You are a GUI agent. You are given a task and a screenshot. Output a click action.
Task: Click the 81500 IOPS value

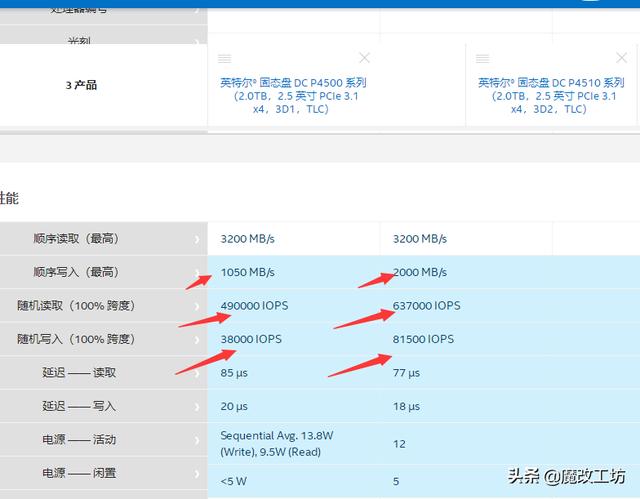(423, 339)
